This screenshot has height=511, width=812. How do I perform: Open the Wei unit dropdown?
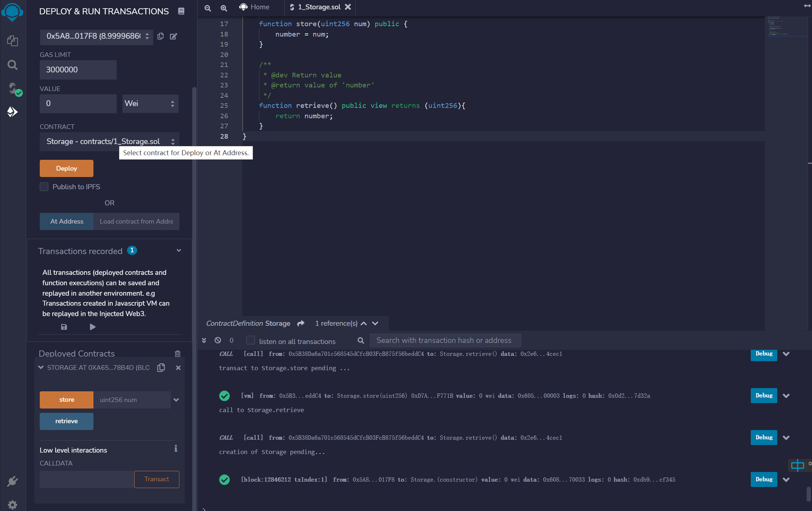tap(150, 104)
